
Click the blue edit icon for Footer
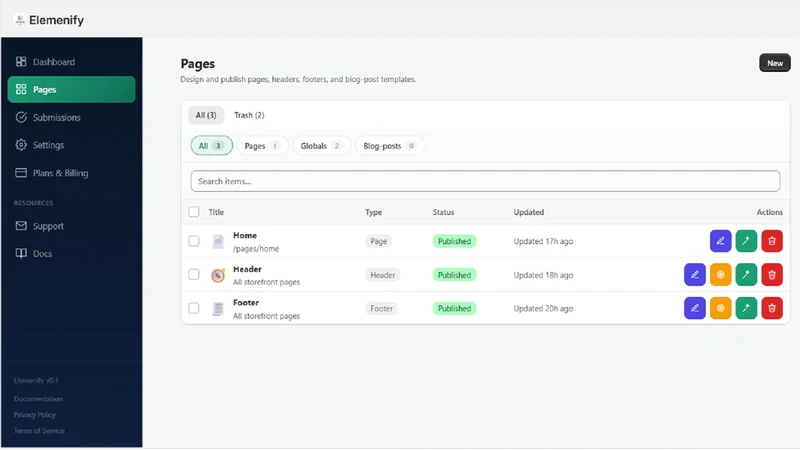695,308
